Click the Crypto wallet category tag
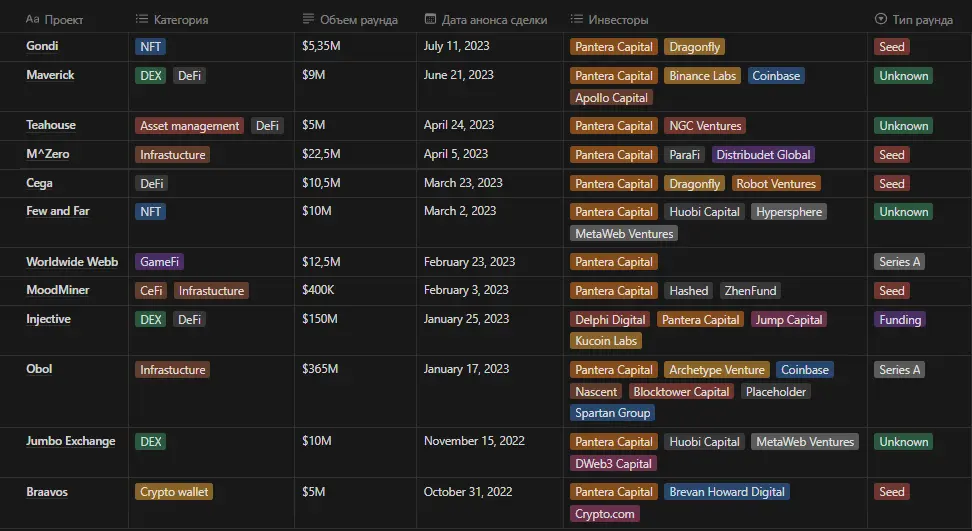This screenshot has width=972, height=531. [174, 492]
